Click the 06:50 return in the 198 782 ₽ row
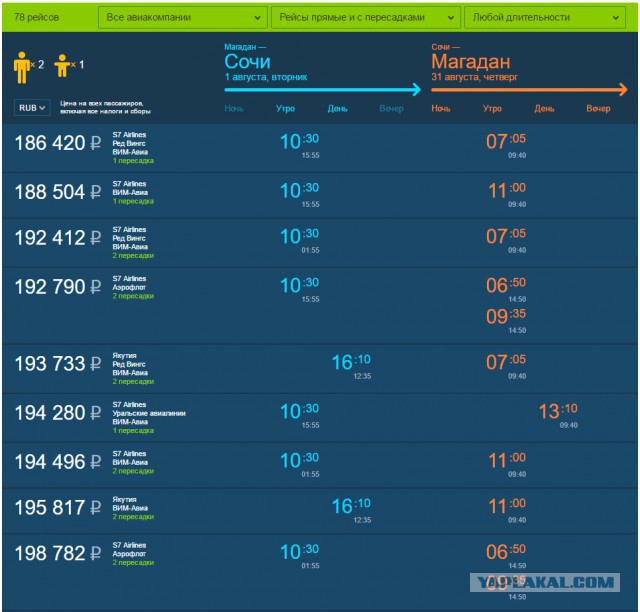The image size is (640, 612). (x=506, y=552)
